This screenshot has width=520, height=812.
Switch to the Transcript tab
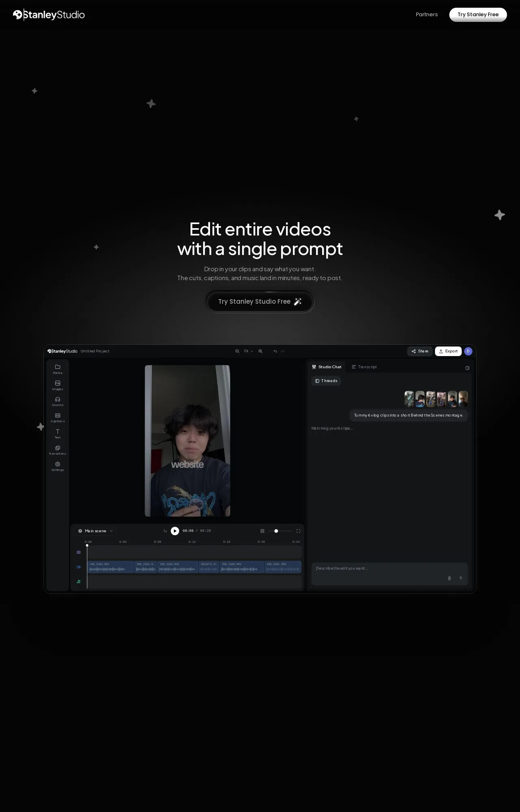coord(364,367)
